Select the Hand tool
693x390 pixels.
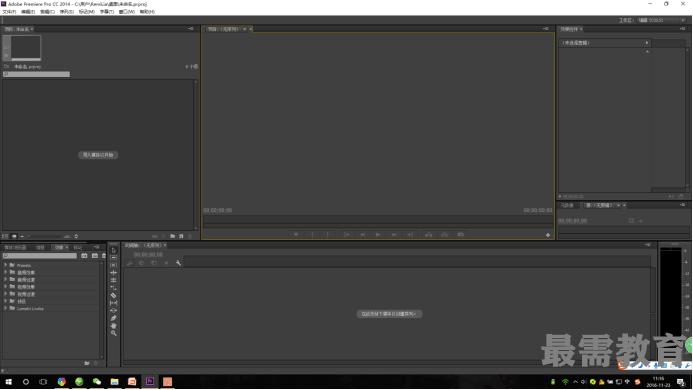(114, 325)
